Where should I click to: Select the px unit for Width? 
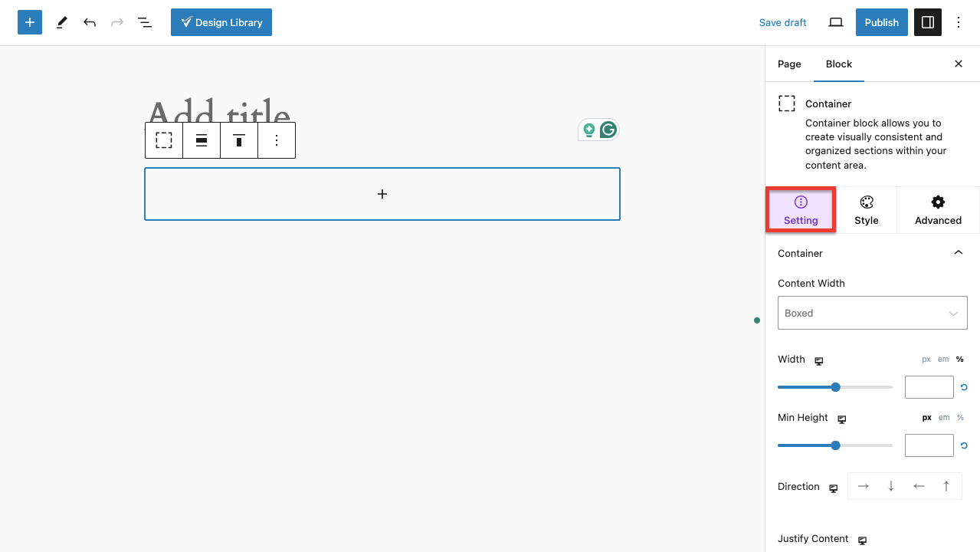point(926,360)
